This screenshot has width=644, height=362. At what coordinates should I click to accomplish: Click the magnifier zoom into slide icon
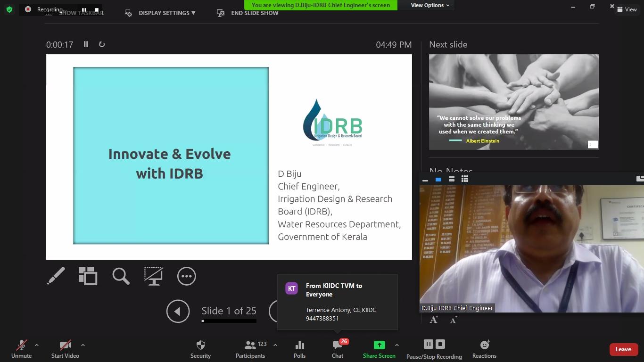click(121, 276)
